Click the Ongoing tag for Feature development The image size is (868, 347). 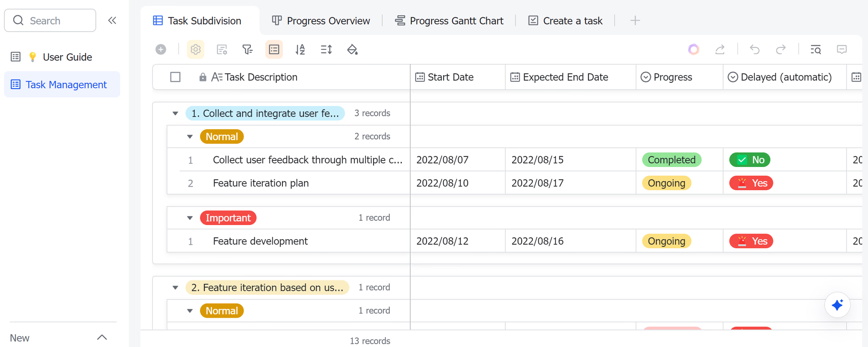[x=667, y=241]
